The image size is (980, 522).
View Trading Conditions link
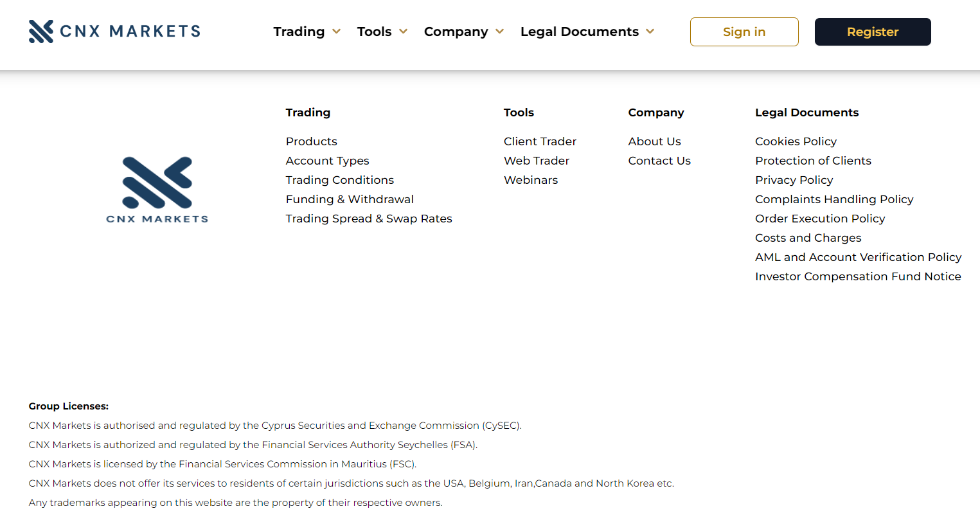point(340,180)
